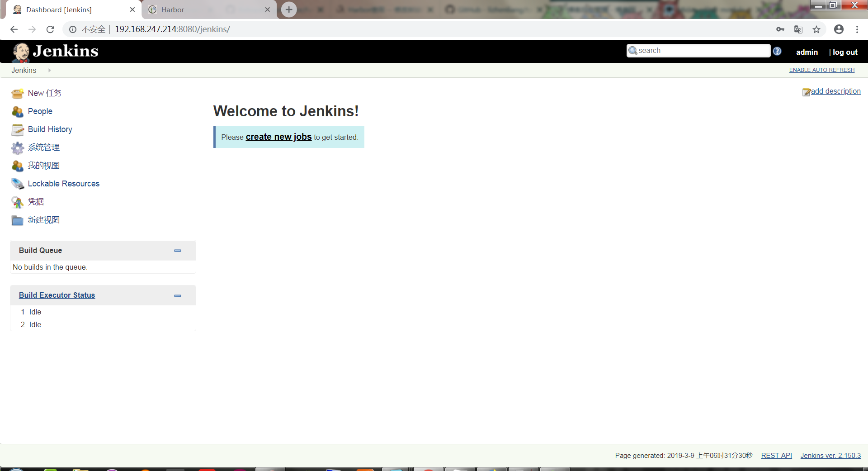Open the People page
The image size is (868, 471).
click(x=40, y=111)
